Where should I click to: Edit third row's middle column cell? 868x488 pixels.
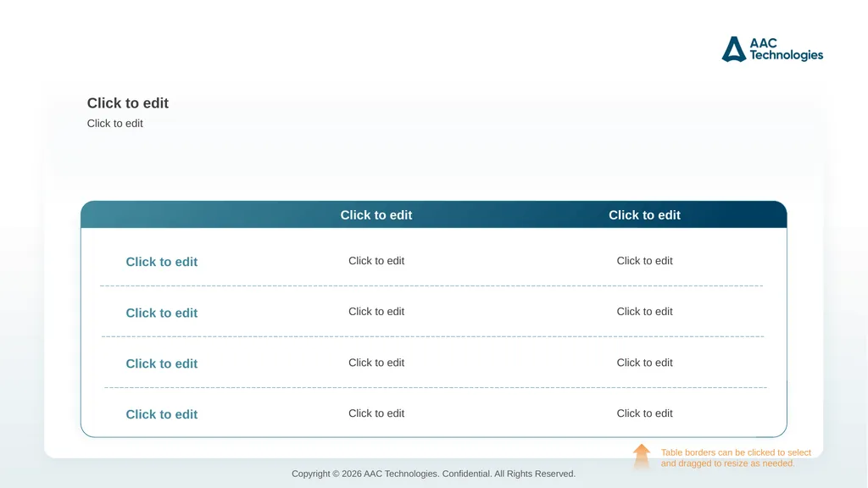tap(376, 363)
